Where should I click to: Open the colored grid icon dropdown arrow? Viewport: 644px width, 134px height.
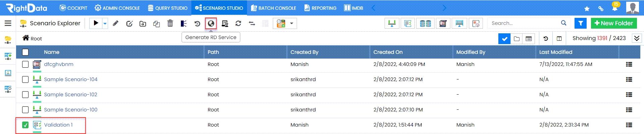[291, 24]
